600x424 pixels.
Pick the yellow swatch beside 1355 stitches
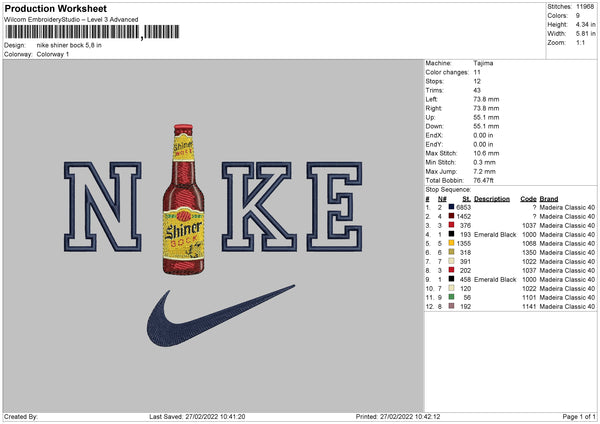[x=452, y=243]
